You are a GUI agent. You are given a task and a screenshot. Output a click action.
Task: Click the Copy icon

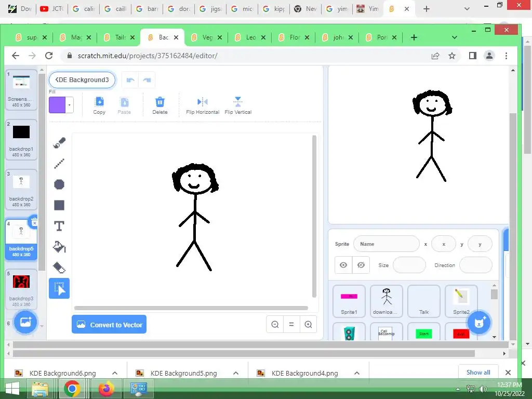pos(99,105)
